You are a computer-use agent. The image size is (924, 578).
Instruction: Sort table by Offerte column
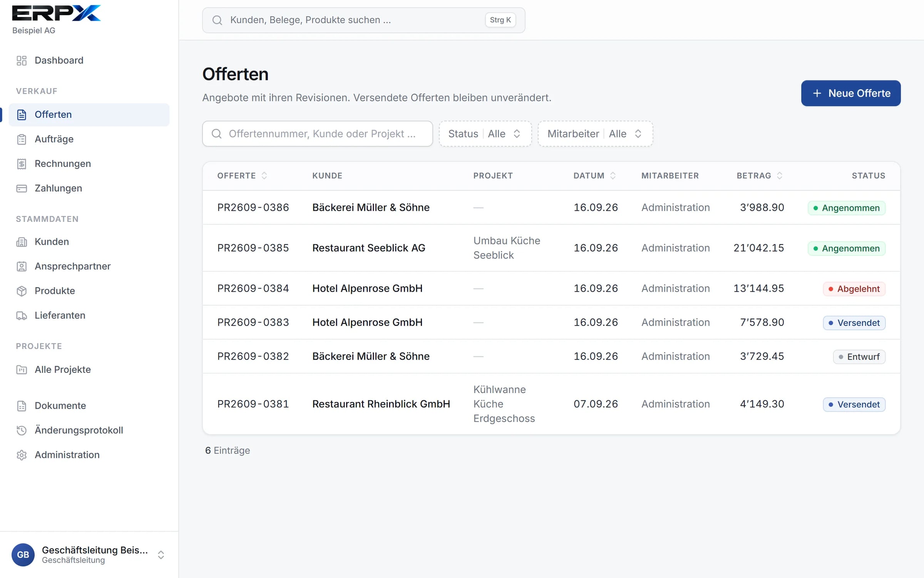(242, 176)
